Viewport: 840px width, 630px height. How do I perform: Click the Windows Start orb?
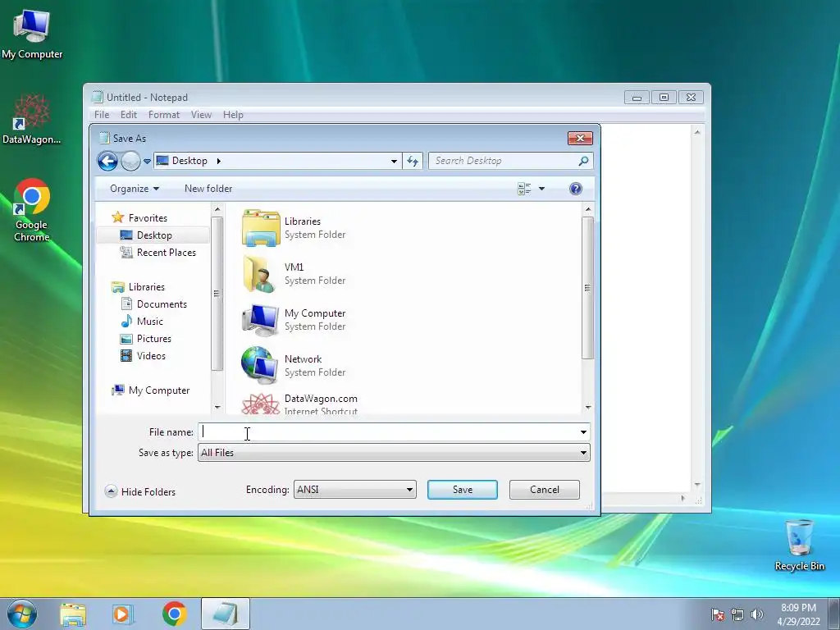coord(22,614)
